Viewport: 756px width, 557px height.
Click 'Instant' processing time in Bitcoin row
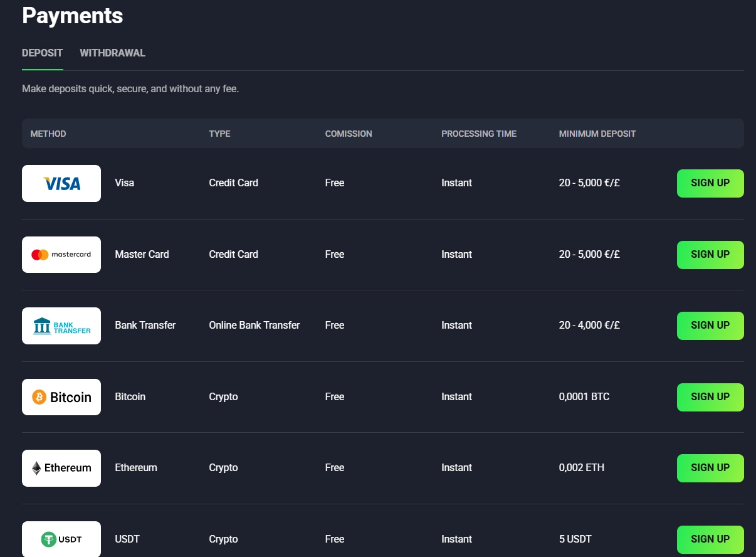point(457,397)
